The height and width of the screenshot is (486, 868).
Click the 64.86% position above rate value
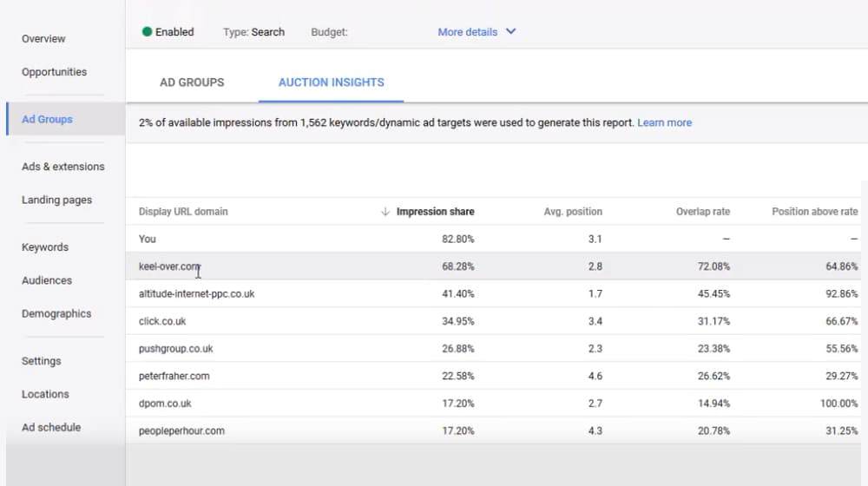tap(841, 266)
